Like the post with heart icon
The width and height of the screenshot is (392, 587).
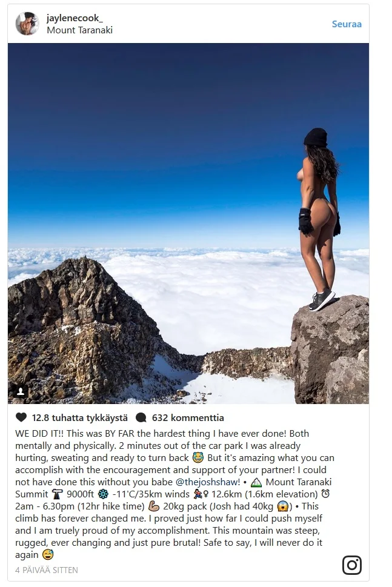[x=21, y=417]
